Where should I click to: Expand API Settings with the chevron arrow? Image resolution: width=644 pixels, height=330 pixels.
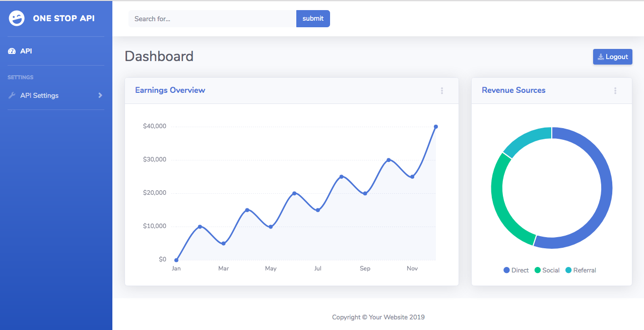[100, 95]
